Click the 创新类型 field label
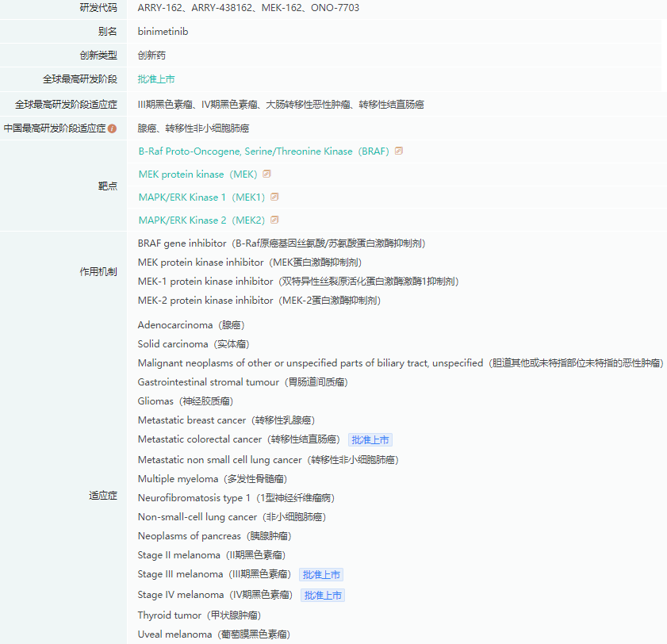The height and width of the screenshot is (644, 667). pos(98,56)
